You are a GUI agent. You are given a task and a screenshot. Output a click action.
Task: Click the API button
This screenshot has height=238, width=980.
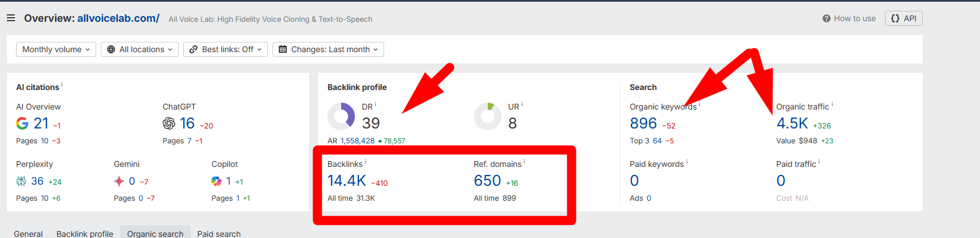coord(904,18)
